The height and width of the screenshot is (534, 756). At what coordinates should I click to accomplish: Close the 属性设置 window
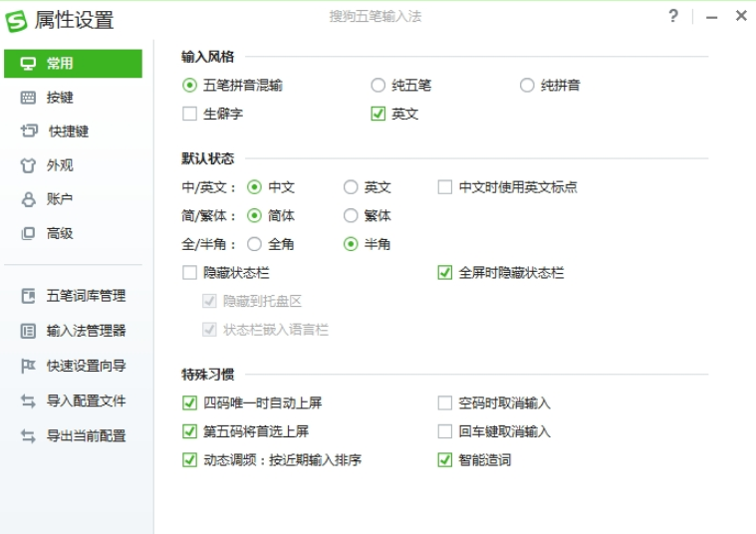tap(741, 16)
